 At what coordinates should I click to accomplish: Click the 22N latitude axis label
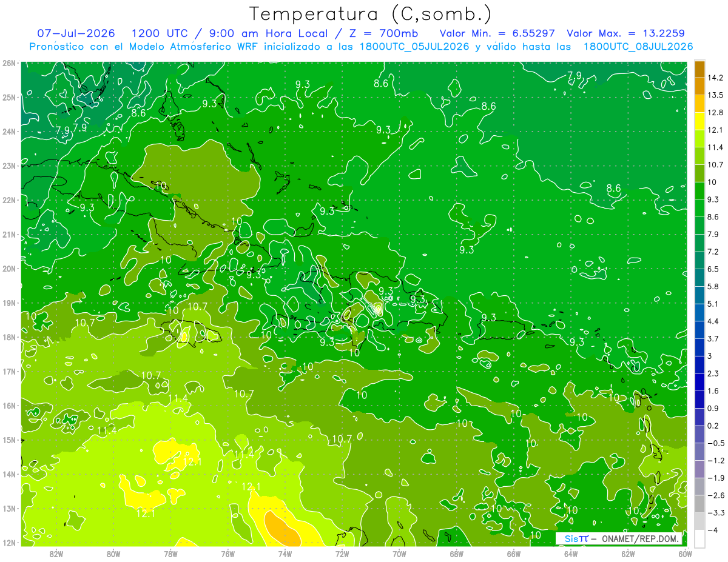click(x=8, y=200)
